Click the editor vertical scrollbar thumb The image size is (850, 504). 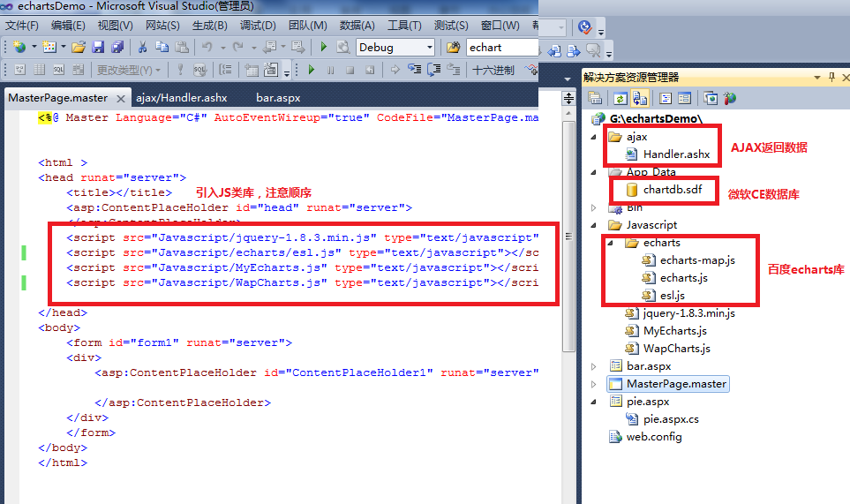pyautogui.click(x=568, y=237)
